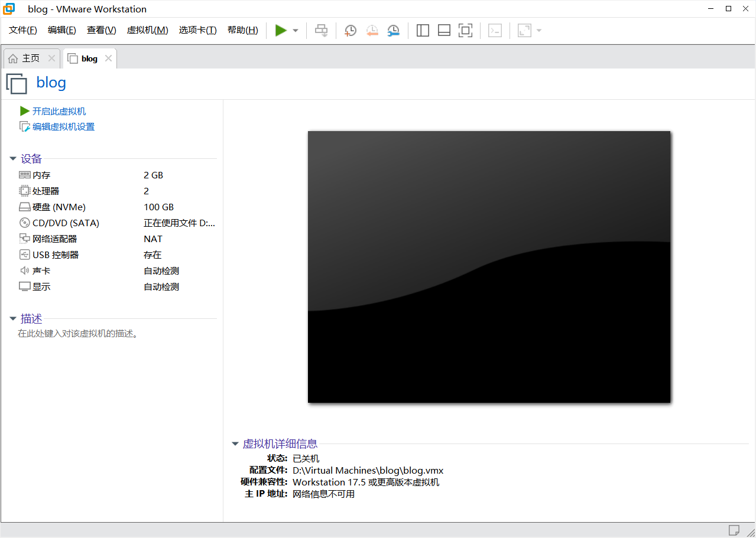Click the green power-on play button in toolbar

tap(281, 30)
